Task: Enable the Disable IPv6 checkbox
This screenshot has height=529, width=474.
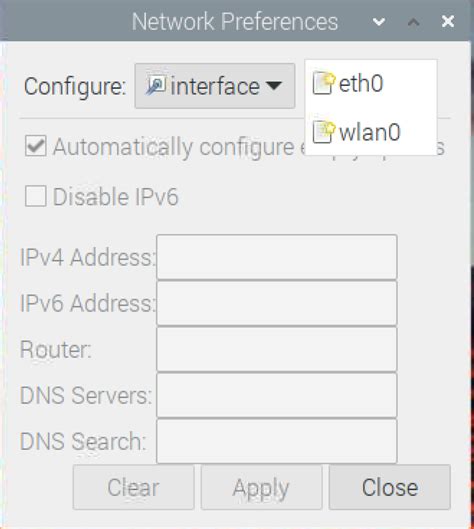Action: [36, 196]
